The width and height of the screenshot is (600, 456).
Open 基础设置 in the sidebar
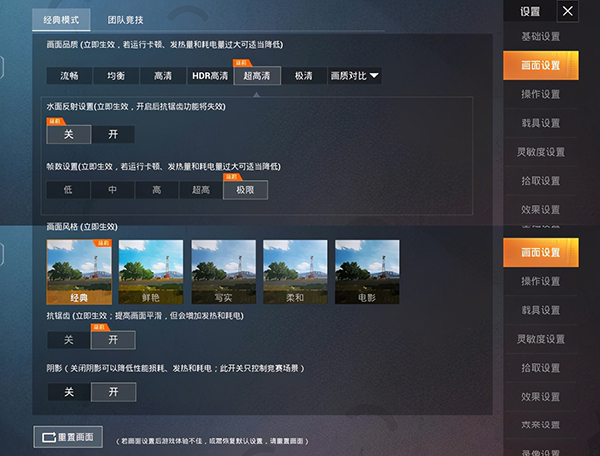(x=541, y=37)
